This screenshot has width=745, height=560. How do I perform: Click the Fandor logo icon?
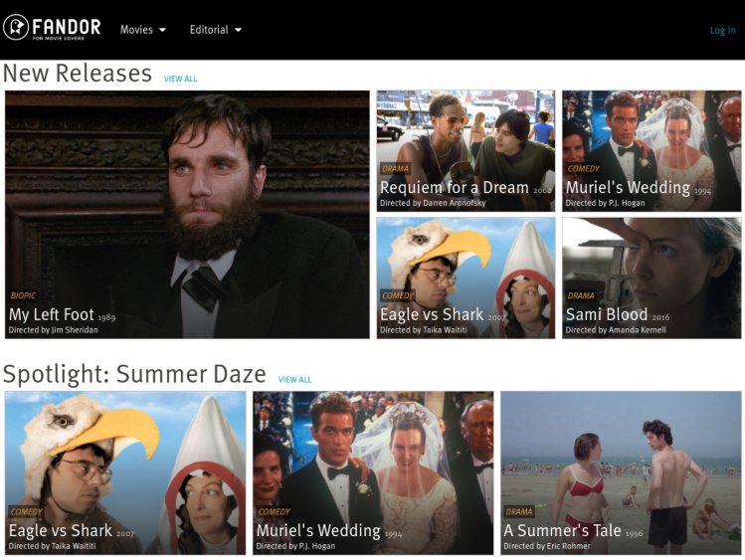(16, 27)
